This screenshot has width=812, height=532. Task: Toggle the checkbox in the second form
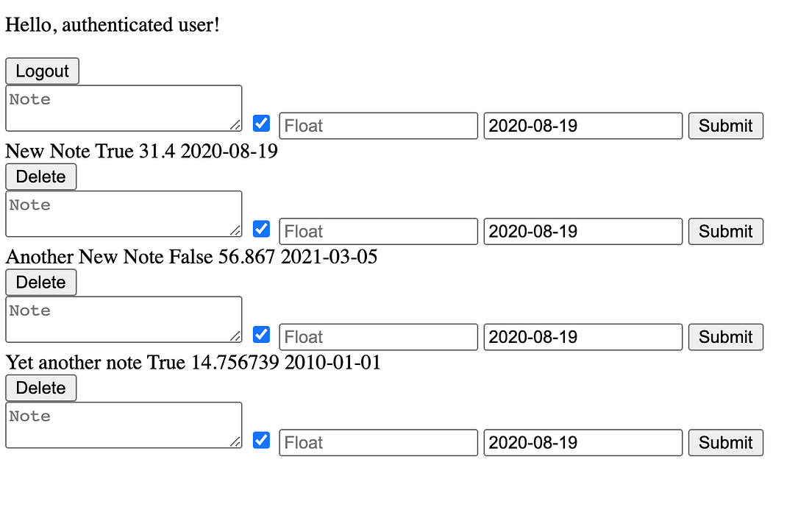click(x=261, y=229)
